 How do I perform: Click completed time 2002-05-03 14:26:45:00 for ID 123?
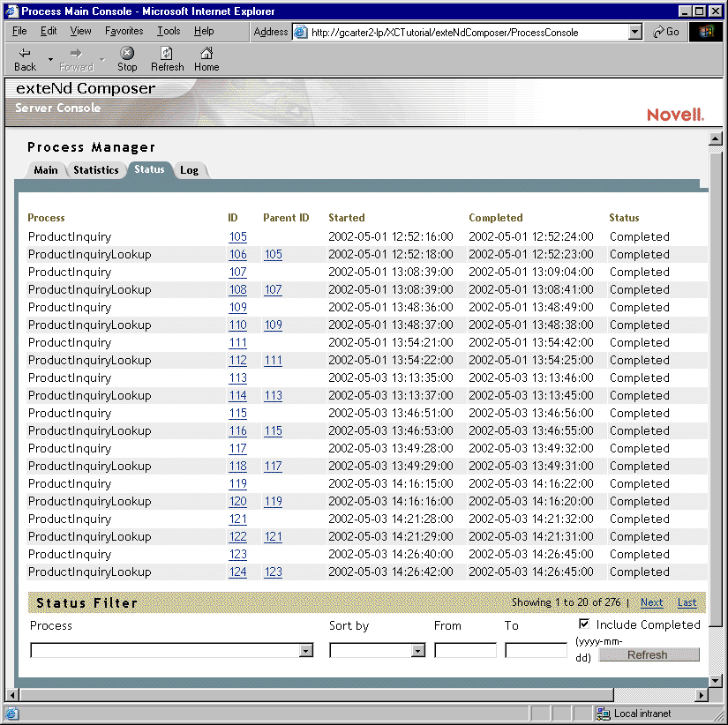click(x=530, y=554)
